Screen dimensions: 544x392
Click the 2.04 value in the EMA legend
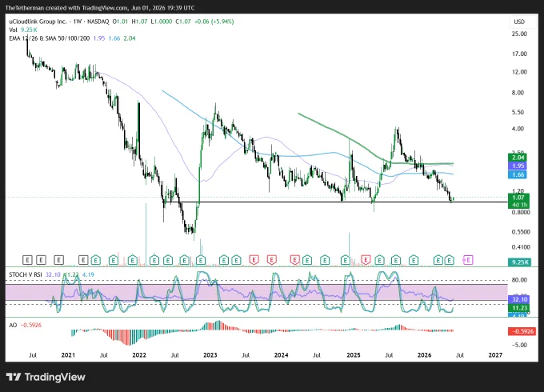130,38
